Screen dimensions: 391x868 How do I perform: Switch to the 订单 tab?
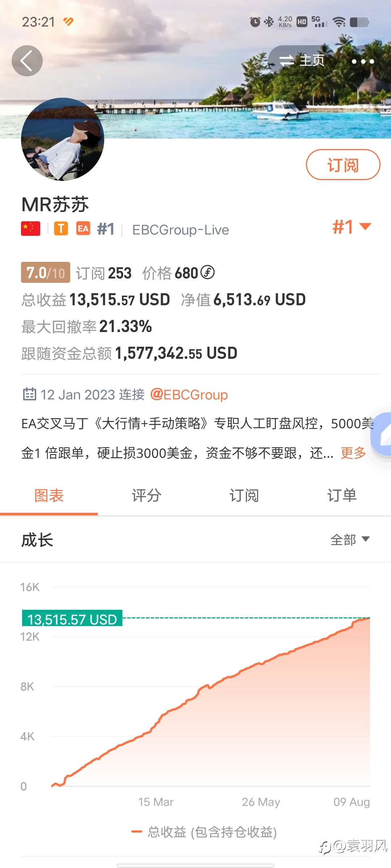(342, 495)
